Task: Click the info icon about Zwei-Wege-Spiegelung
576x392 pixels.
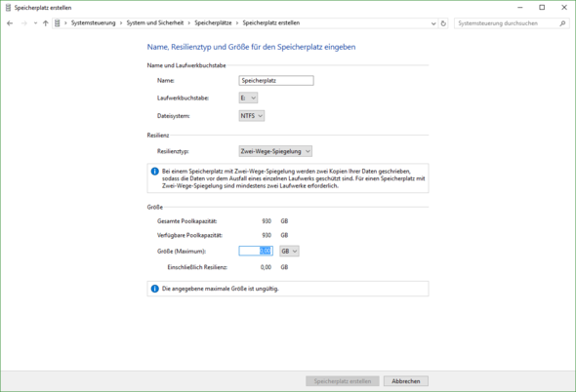Action: point(154,172)
